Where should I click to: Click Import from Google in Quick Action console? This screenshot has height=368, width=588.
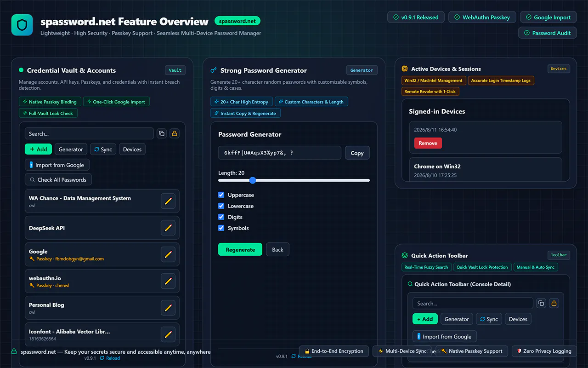click(x=445, y=336)
